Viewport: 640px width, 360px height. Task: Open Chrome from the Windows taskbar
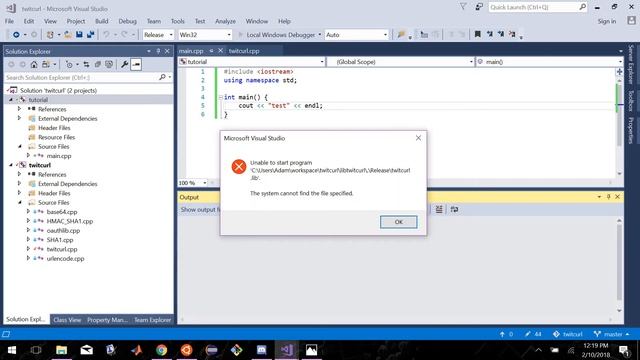162,350
